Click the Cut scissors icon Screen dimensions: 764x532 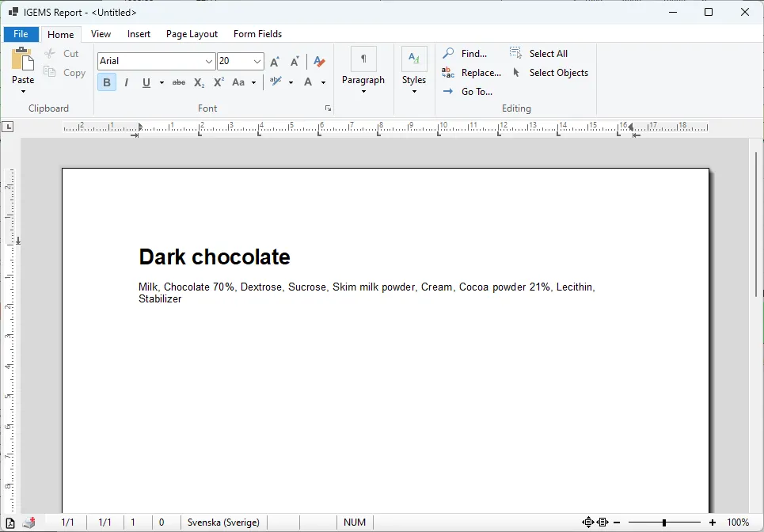50,54
